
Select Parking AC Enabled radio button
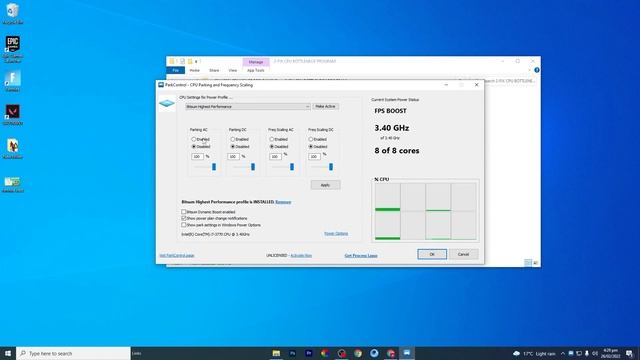(194, 139)
